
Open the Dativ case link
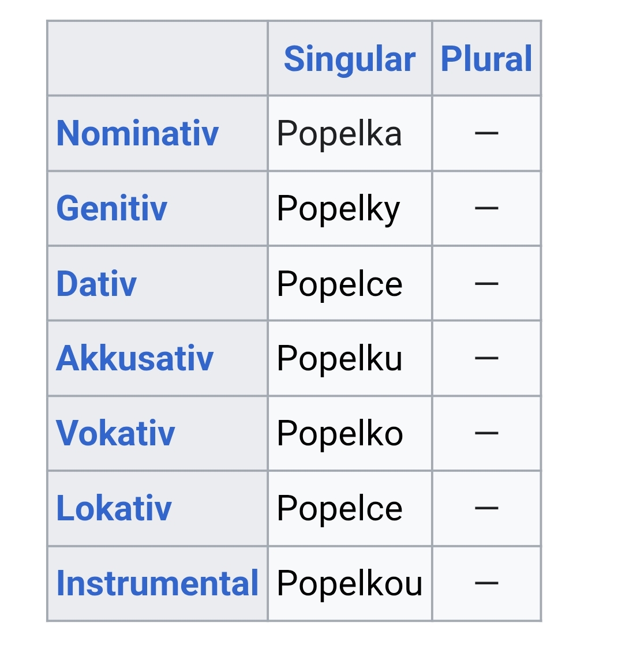coord(96,284)
